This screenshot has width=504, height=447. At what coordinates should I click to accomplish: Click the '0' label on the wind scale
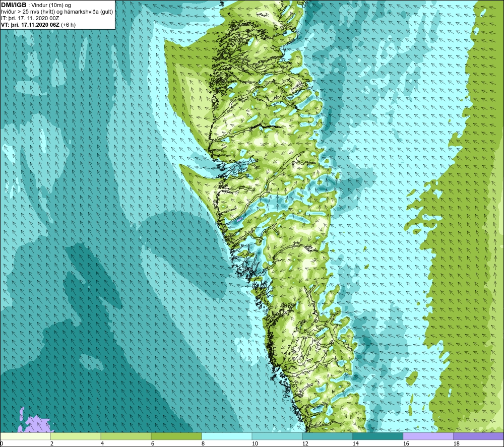[x=2, y=444]
